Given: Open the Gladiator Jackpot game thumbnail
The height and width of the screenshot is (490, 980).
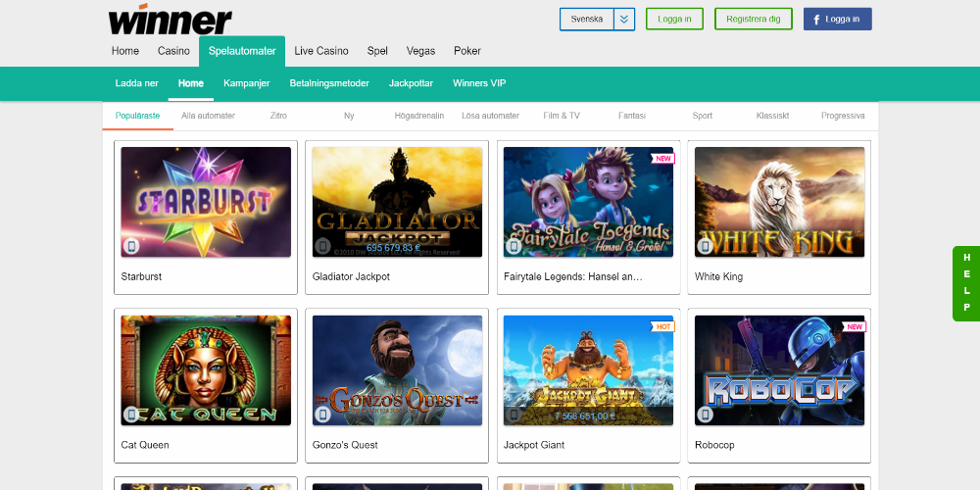Looking at the screenshot, I should [x=397, y=202].
